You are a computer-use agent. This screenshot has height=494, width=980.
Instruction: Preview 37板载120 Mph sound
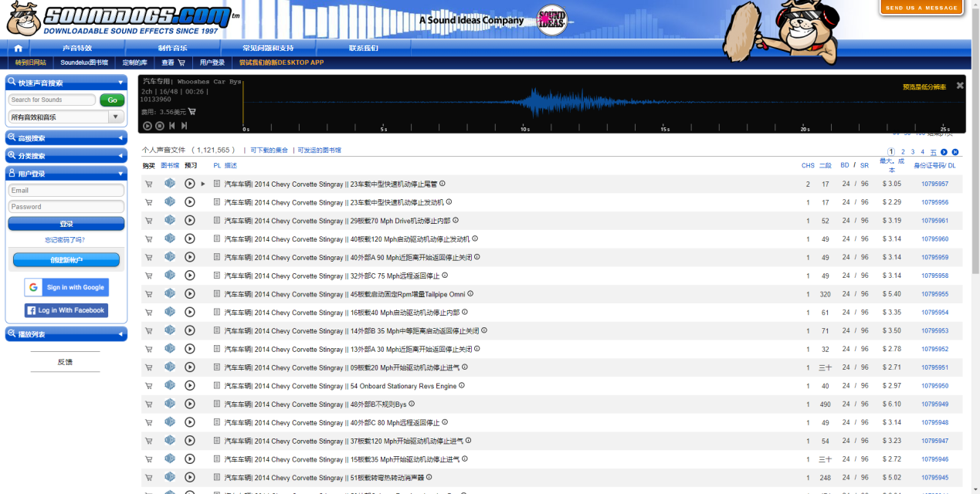190,441
